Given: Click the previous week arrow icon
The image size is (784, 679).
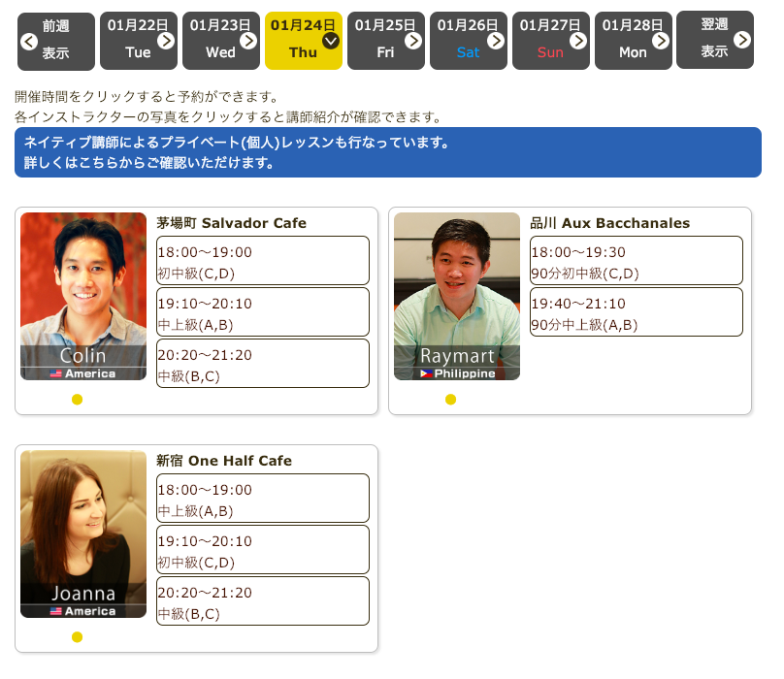Looking at the screenshot, I should click(28, 41).
